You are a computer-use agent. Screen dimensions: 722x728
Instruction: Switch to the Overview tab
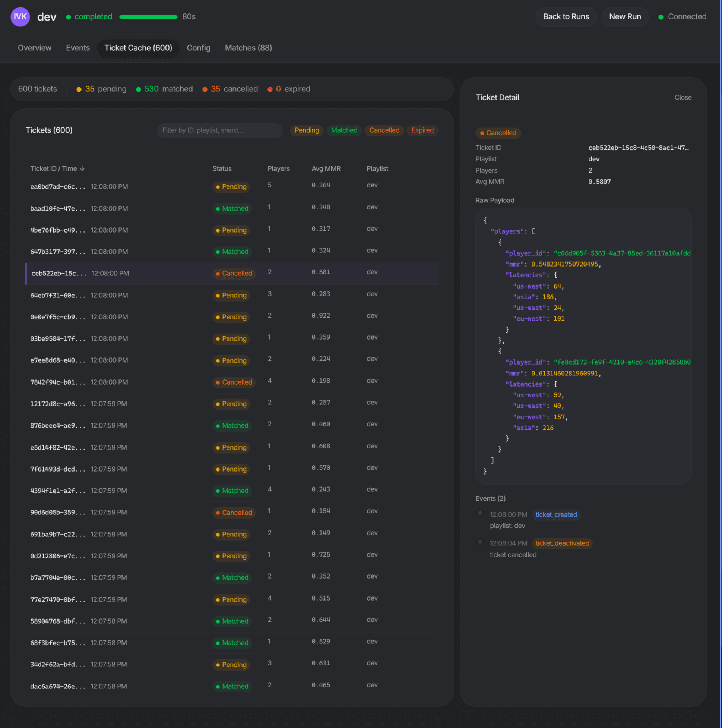pos(35,48)
